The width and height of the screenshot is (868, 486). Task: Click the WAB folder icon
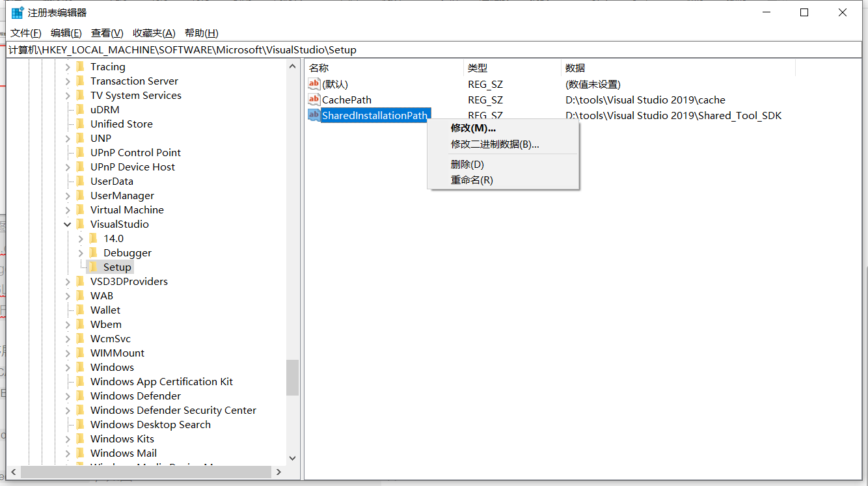click(80, 295)
